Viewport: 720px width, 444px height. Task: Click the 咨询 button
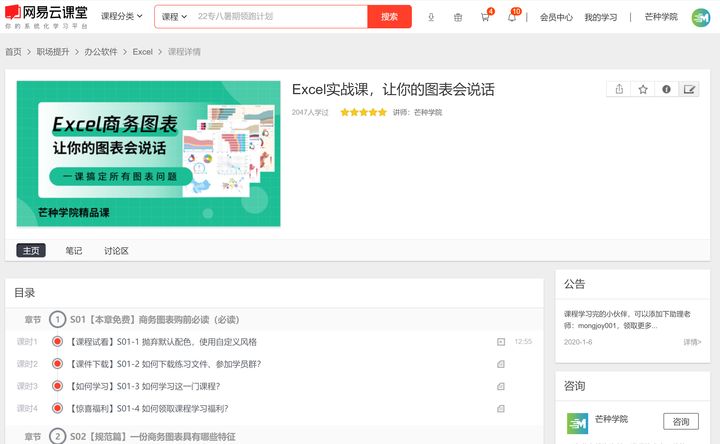681,422
